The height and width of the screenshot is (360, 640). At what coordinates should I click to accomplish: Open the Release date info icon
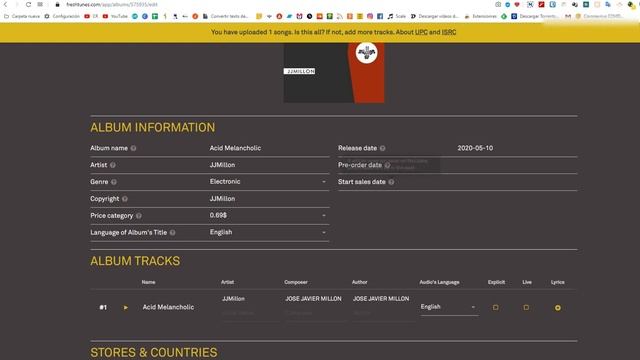[x=382, y=148]
